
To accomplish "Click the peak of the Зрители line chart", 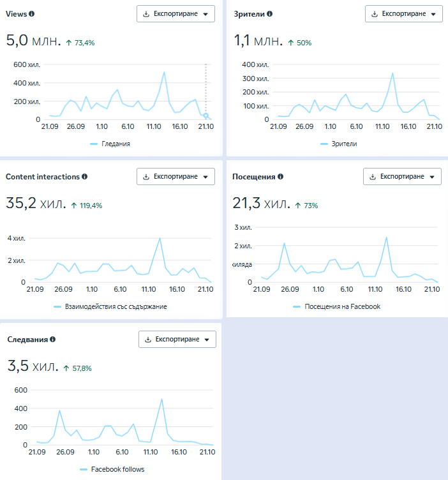I will 392,73.
